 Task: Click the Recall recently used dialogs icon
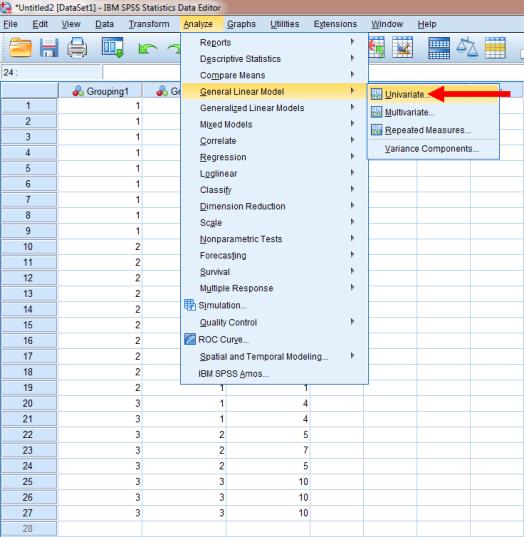(113, 47)
